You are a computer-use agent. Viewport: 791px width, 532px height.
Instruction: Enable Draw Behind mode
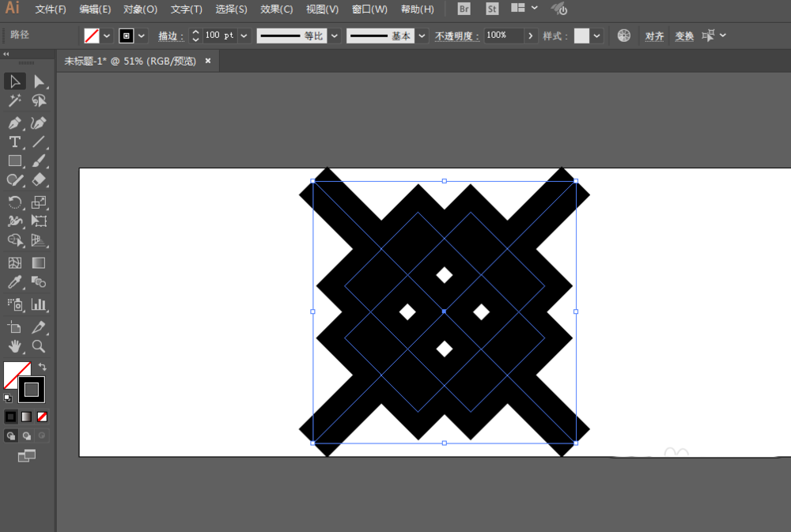click(x=26, y=436)
